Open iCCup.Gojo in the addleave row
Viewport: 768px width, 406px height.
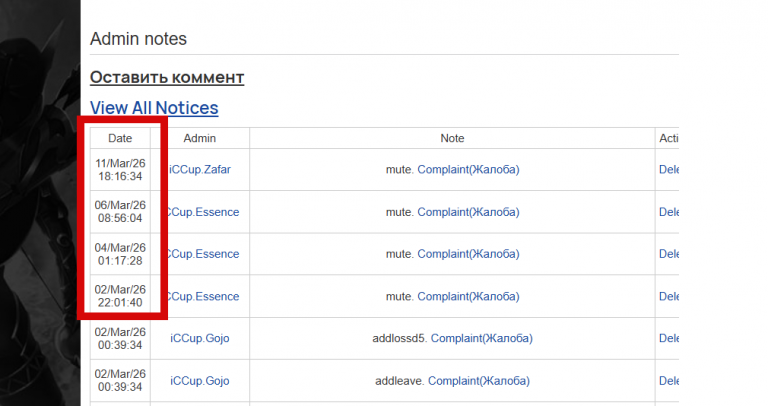click(x=200, y=381)
